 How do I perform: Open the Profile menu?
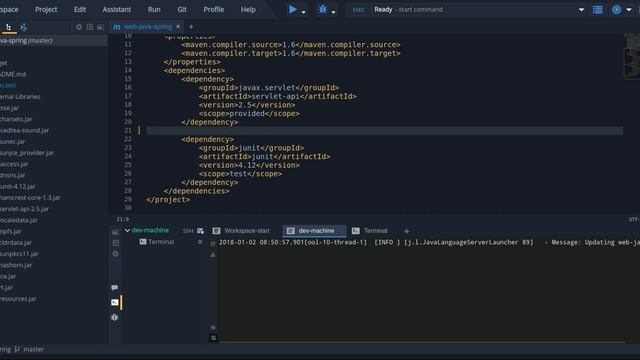pos(213,9)
